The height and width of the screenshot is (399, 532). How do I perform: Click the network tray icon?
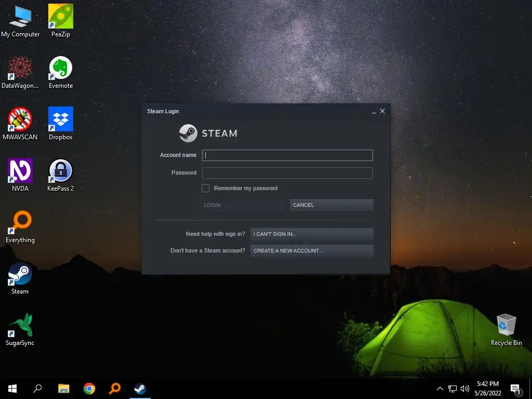tap(453, 389)
